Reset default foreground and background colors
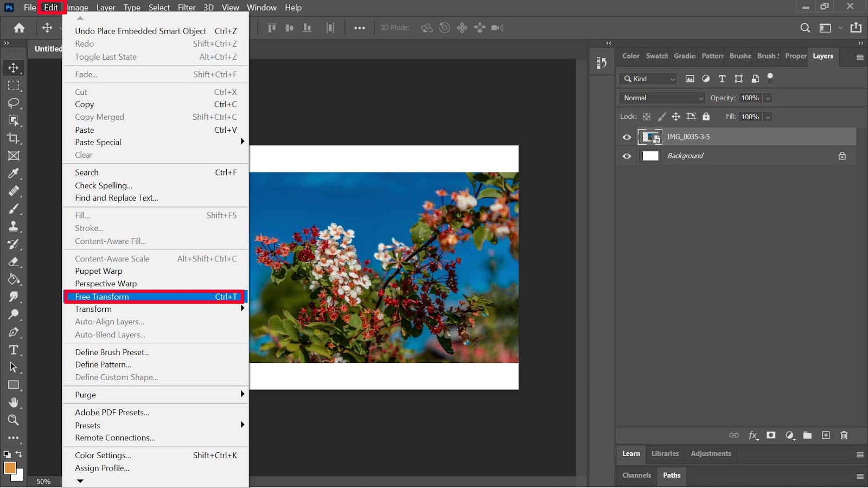This screenshot has width=868, height=488. pyautogui.click(x=7, y=454)
